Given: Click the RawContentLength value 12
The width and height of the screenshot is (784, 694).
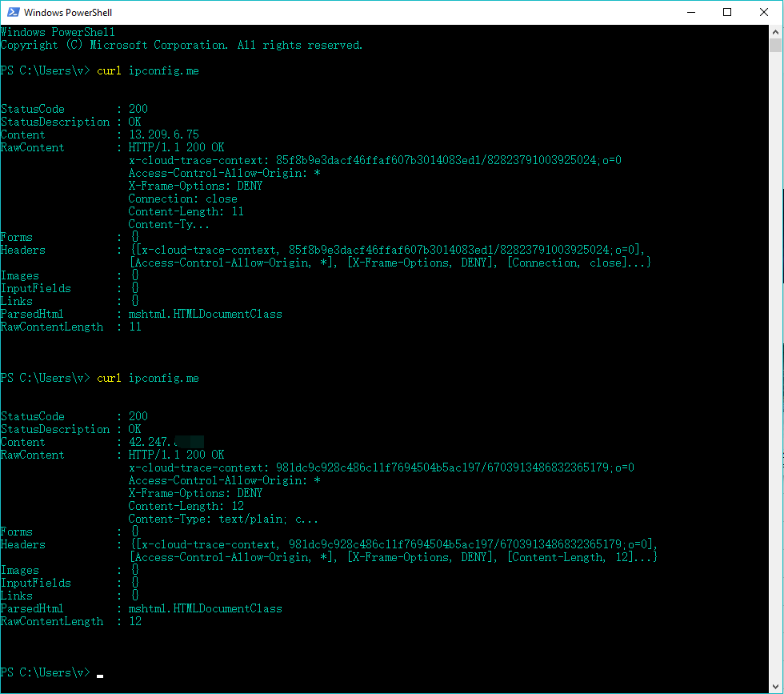Looking at the screenshot, I should tap(135, 621).
